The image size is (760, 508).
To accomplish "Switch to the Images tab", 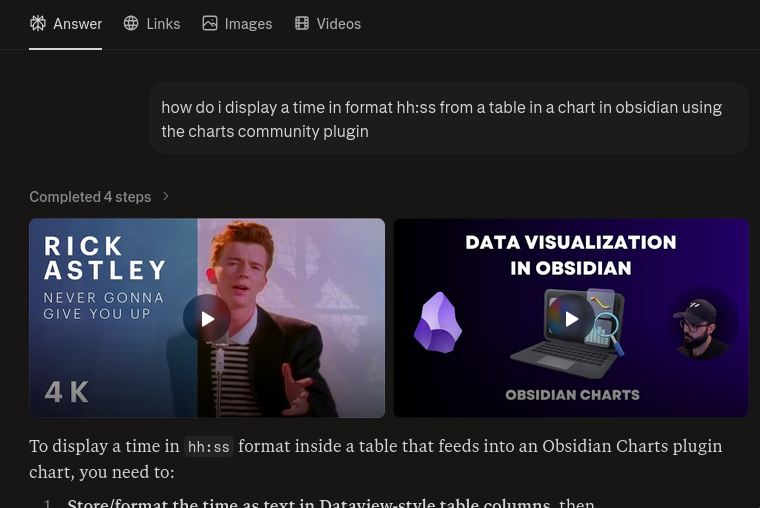I will coord(238,24).
